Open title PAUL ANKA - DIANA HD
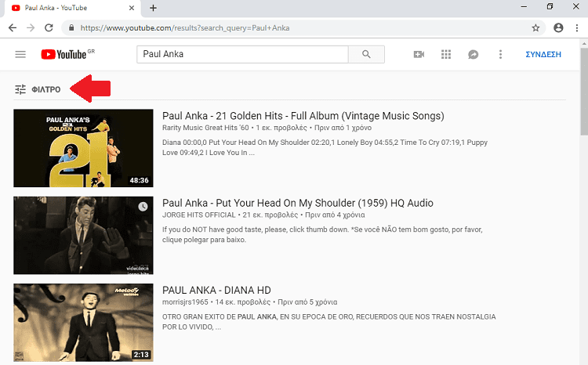This screenshot has height=365, width=588. tap(216, 291)
